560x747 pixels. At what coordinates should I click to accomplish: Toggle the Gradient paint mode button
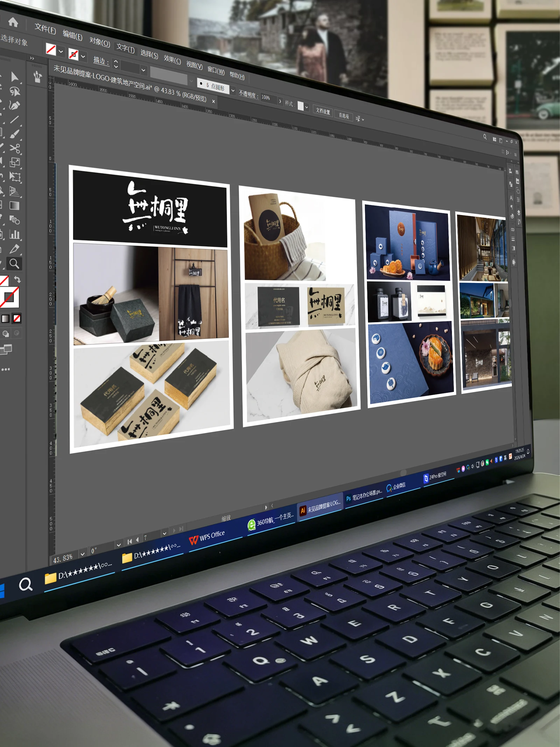[x=5, y=318]
